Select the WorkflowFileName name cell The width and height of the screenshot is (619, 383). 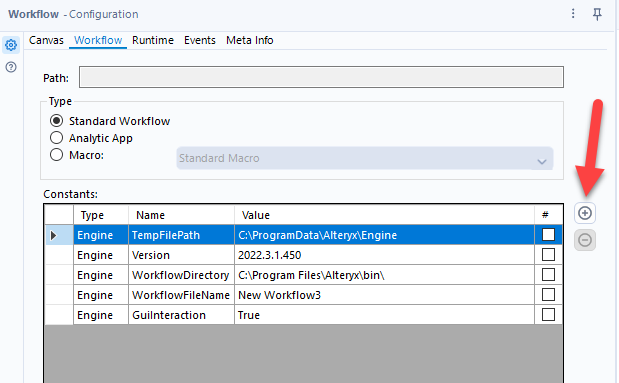click(181, 295)
